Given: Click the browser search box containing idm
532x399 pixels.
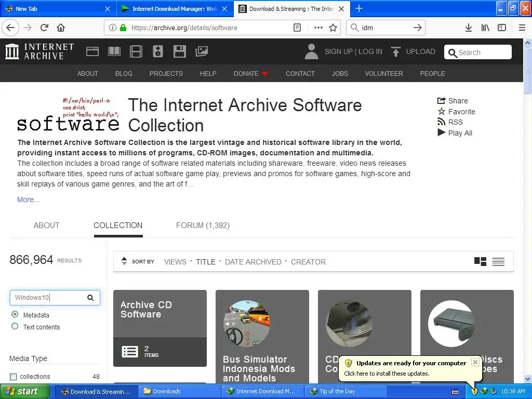Looking at the screenshot, I should coord(385,28).
